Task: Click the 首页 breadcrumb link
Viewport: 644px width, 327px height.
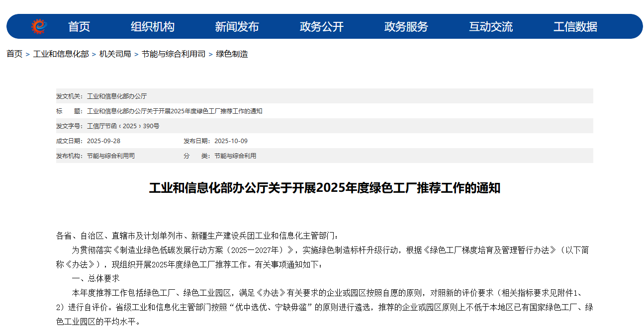Action: [x=14, y=54]
